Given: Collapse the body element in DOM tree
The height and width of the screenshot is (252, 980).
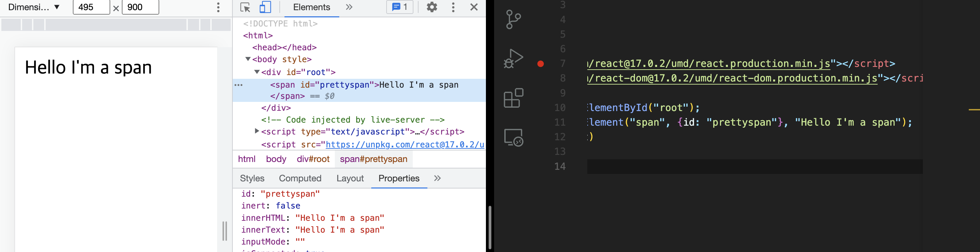Looking at the screenshot, I should click(x=248, y=59).
